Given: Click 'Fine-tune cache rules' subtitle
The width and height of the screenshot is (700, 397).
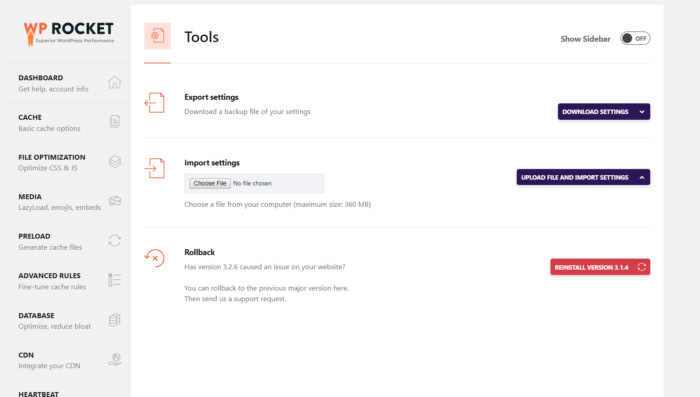Looking at the screenshot, I should tap(52, 287).
